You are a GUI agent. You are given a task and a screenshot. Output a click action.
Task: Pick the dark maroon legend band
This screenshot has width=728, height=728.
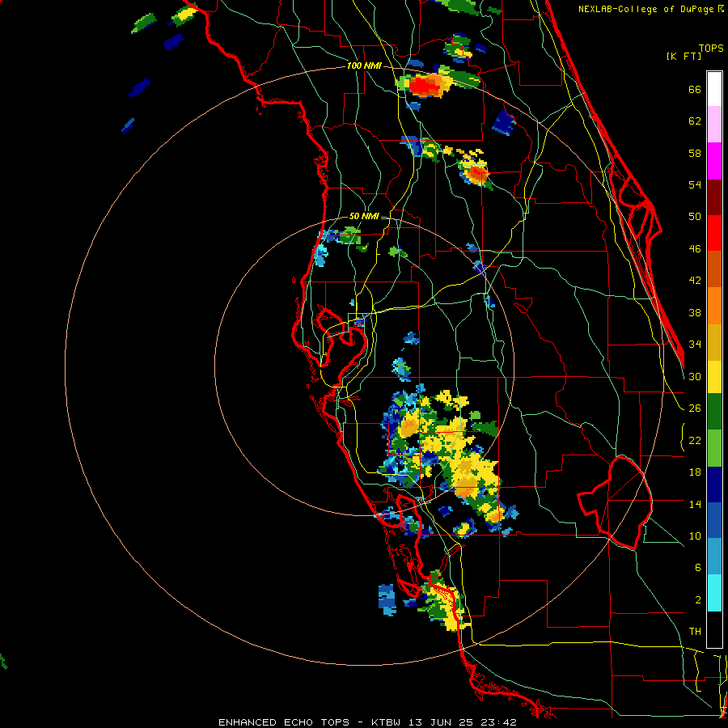click(714, 197)
